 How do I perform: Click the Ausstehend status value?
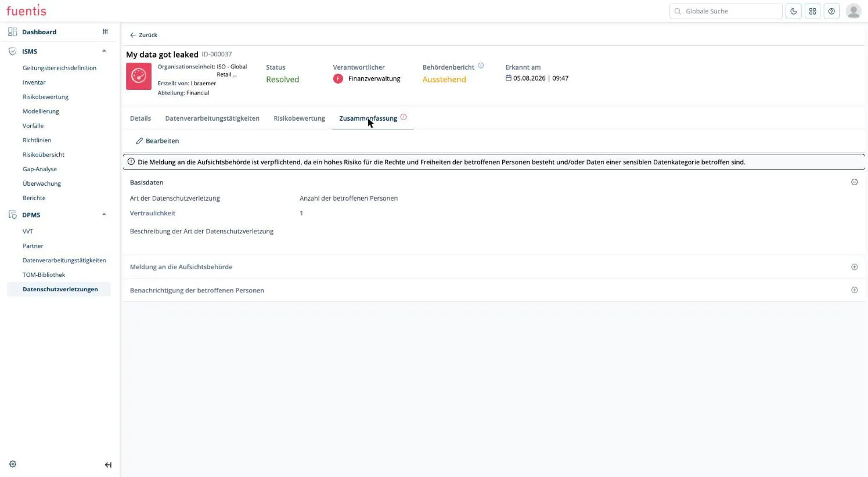click(444, 79)
